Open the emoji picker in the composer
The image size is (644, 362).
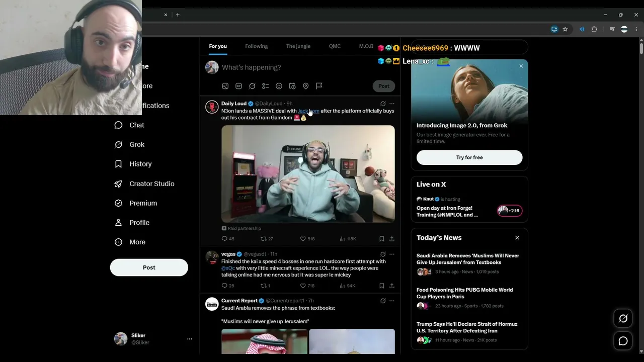tap(279, 86)
